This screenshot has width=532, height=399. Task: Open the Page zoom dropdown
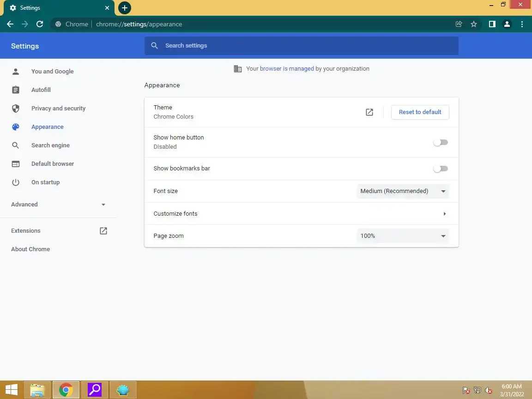403,236
